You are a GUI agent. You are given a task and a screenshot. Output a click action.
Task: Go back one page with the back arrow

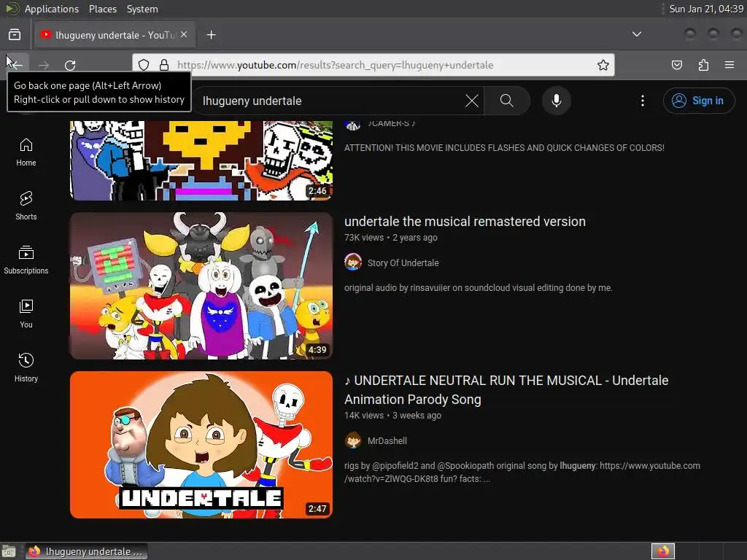pos(16,65)
